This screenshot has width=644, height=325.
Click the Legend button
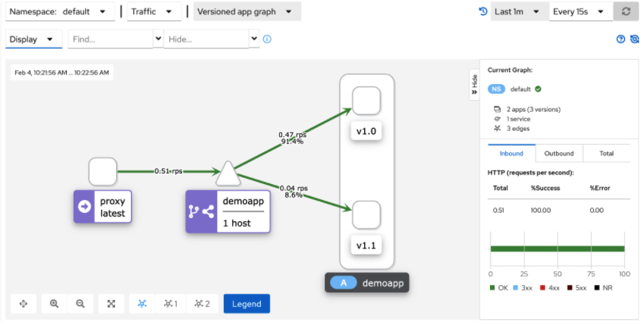[247, 304]
